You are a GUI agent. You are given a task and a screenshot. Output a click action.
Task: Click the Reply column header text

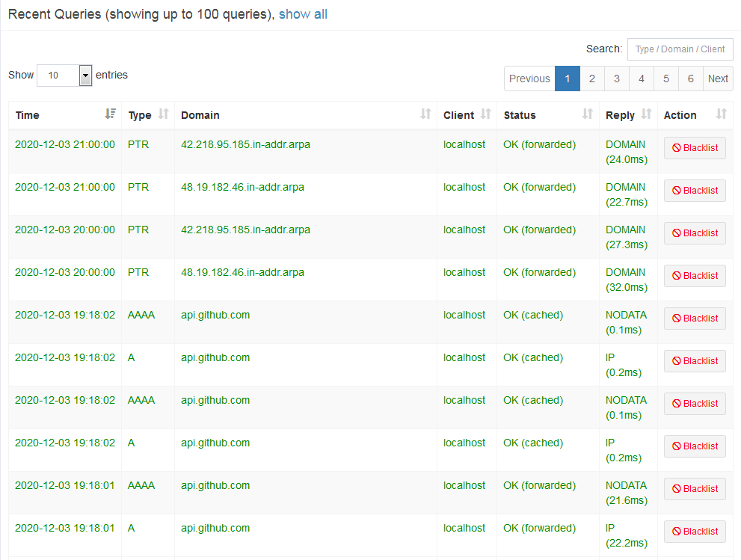[620, 116]
